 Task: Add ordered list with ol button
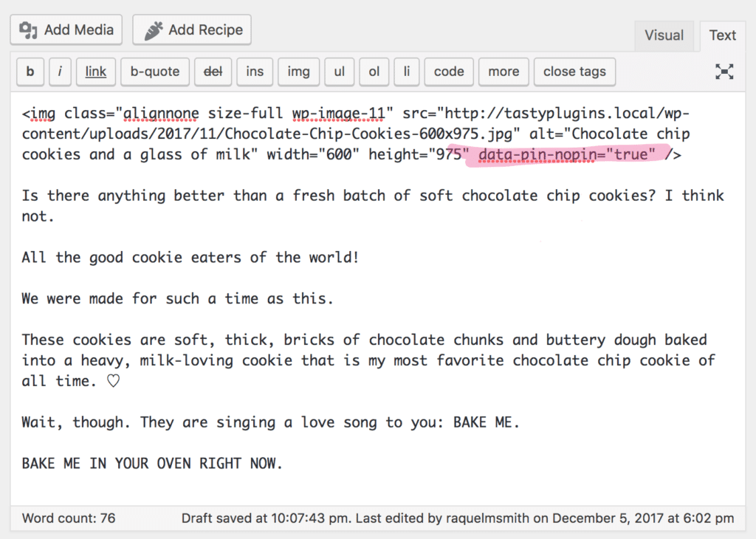[374, 72]
